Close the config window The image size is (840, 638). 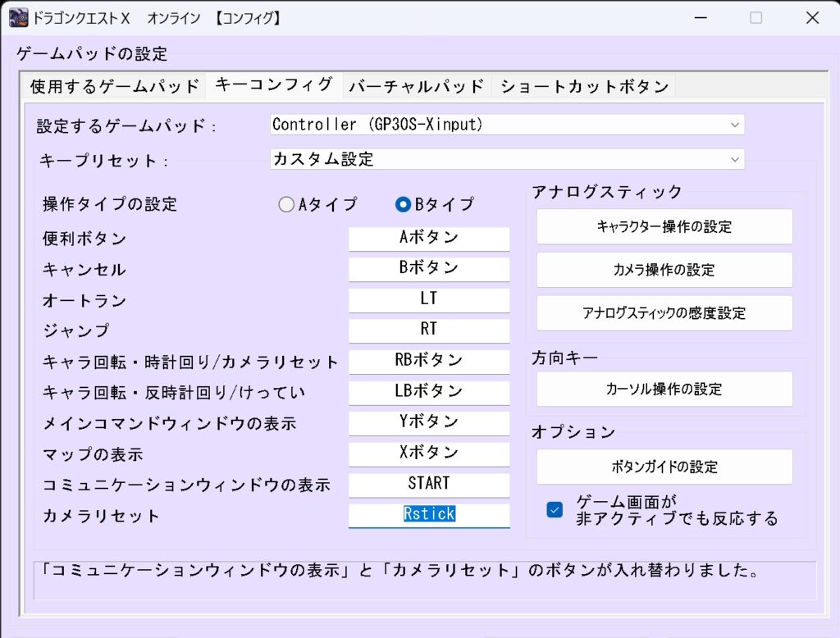(x=812, y=18)
